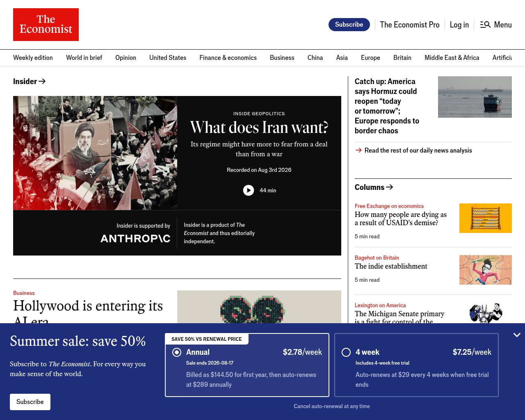The height and width of the screenshot is (420, 525).
Task: Open 'How many people are dying' USAID article
Action: [x=401, y=219]
